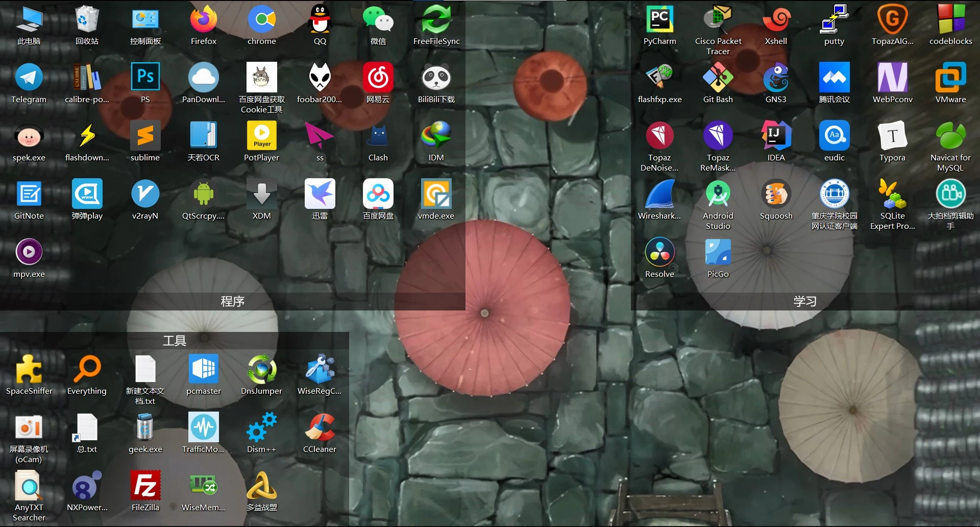Open the WiseMemory optimizer icon
980x527 pixels.
[x=204, y=486]
